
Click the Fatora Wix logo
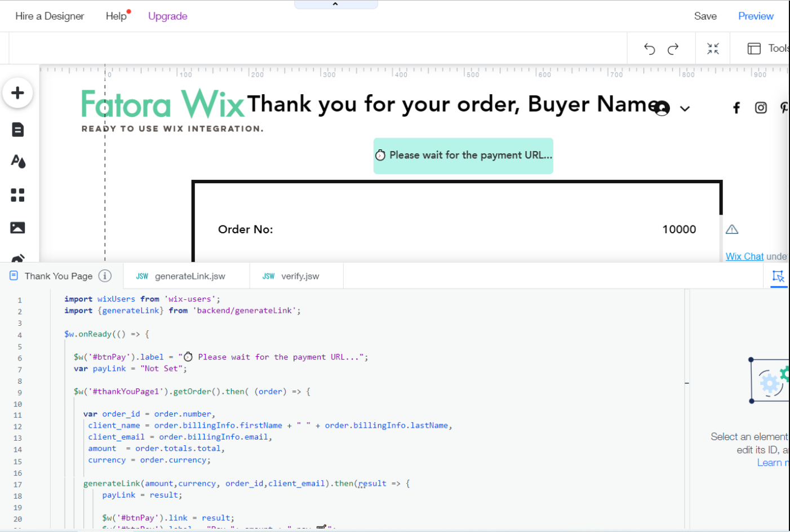tap(163, 104)
